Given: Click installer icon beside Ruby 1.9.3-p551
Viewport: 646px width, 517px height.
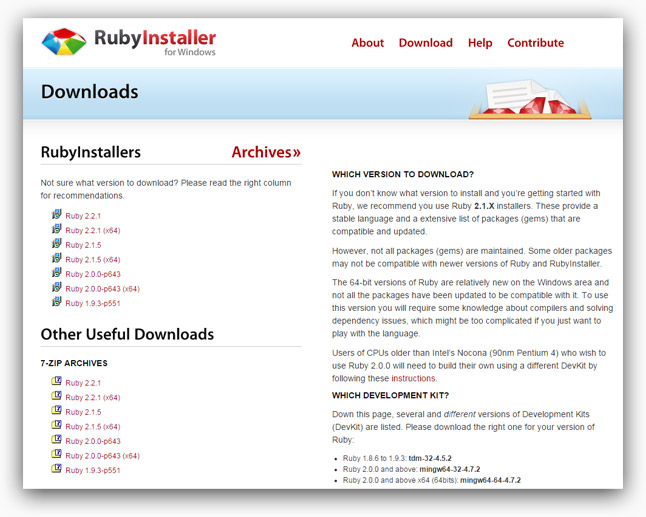Looking at the screenshot, I should pyautogui.click(x=57, y=301).
